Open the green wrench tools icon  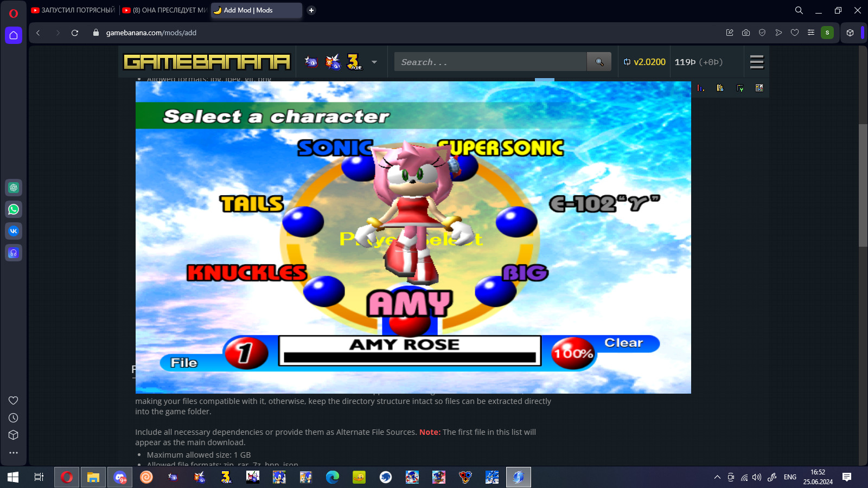click(x=739, y=88)
